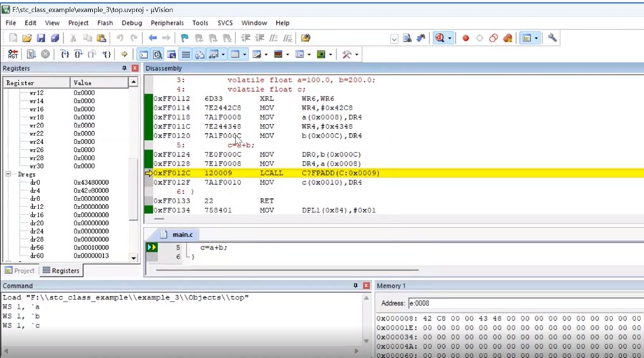Open the Peripherals menu
644x358 pixels.
click(x=167, y=23)
